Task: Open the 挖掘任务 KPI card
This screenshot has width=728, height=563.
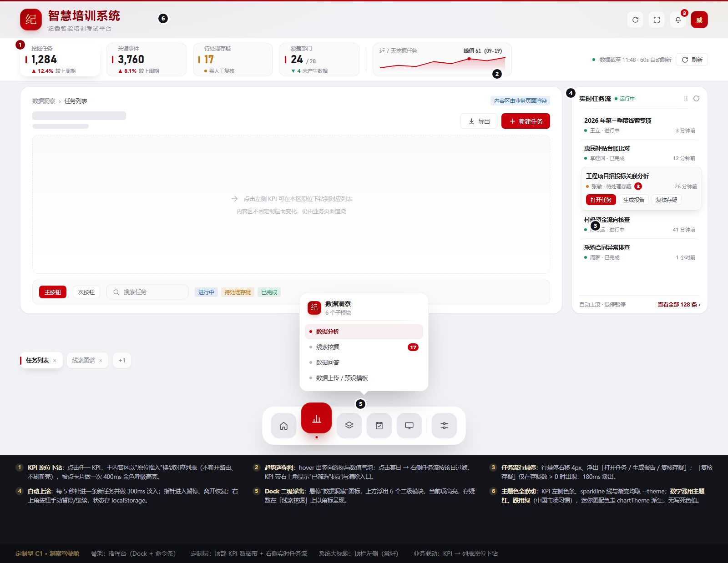Action: (60, 60)
